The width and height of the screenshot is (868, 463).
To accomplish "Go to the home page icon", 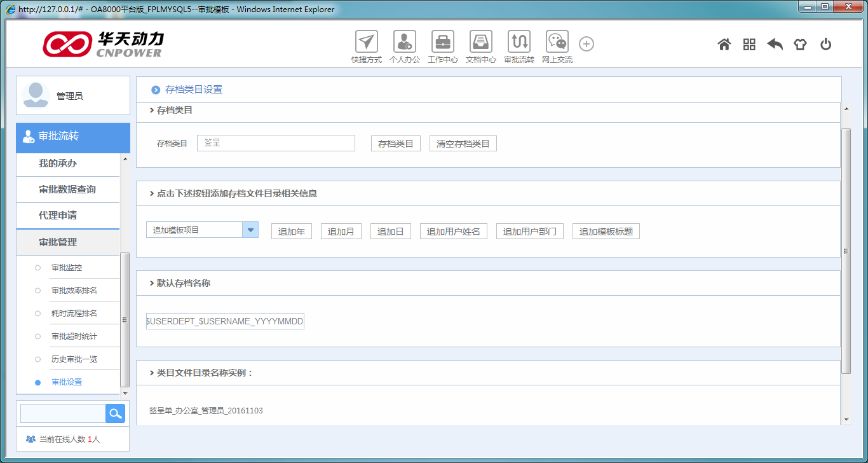I will click(x=724, y=45).
